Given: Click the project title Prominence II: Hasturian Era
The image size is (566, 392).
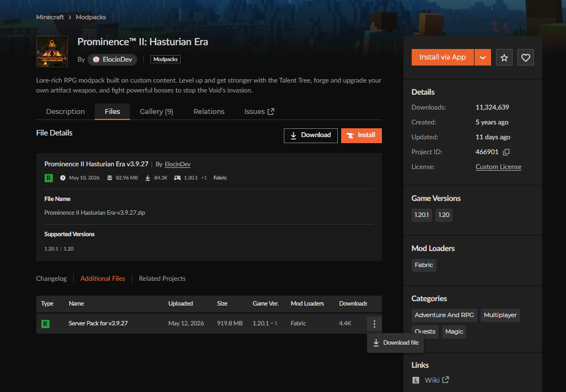Looking at the screenshot, I should tap(143, 42).
